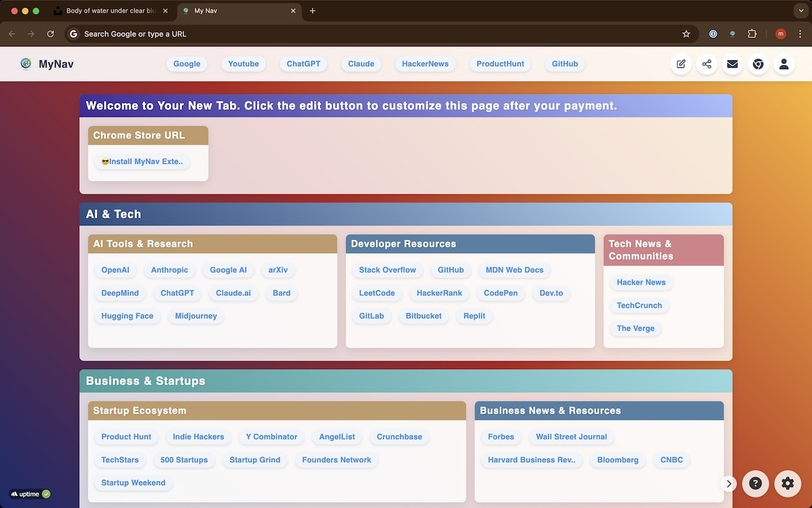Open the share icon in header

pos(707,64)
